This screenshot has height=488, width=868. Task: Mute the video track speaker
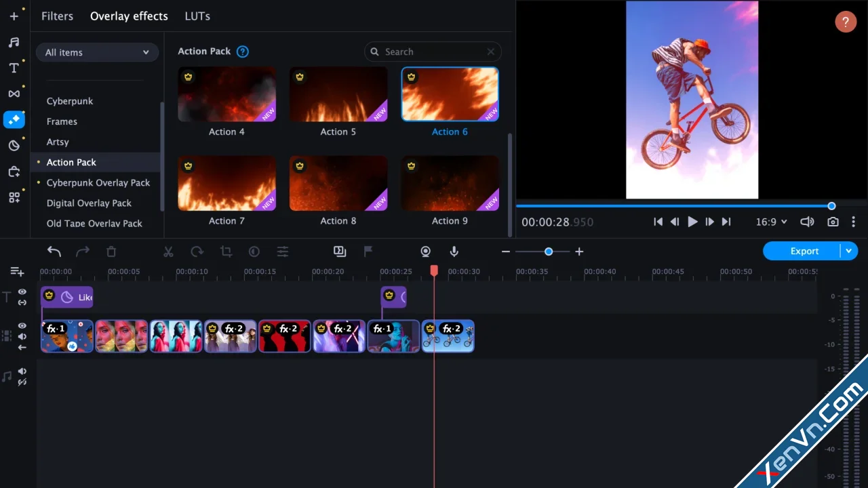pyautogui.click(x=22, y=336)
